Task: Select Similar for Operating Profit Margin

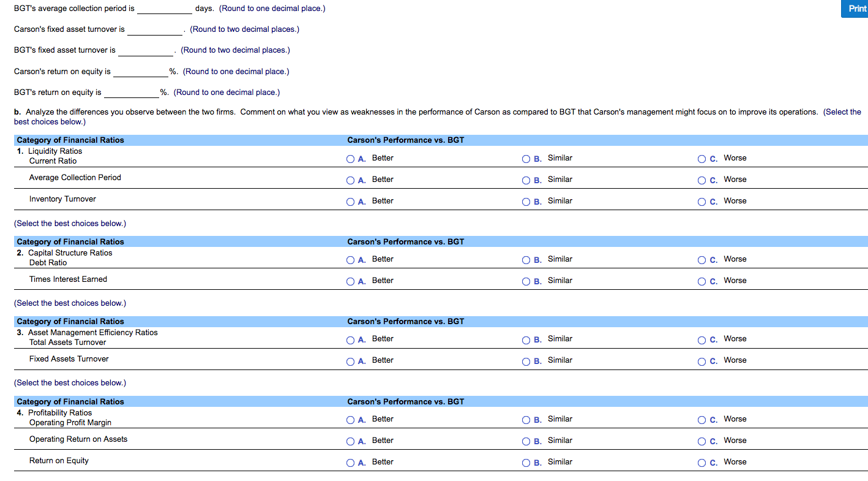Action: click(526, 420)
